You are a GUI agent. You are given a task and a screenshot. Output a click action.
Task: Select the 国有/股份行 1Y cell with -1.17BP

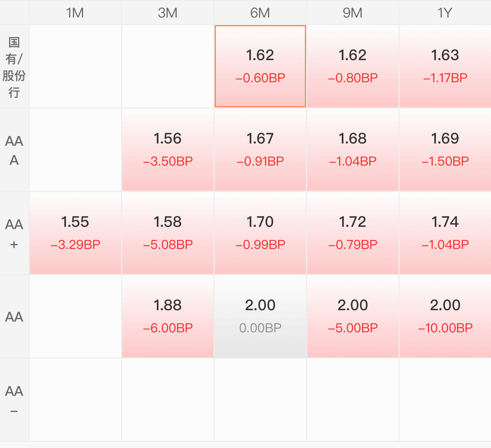click(x=445, y=66)
